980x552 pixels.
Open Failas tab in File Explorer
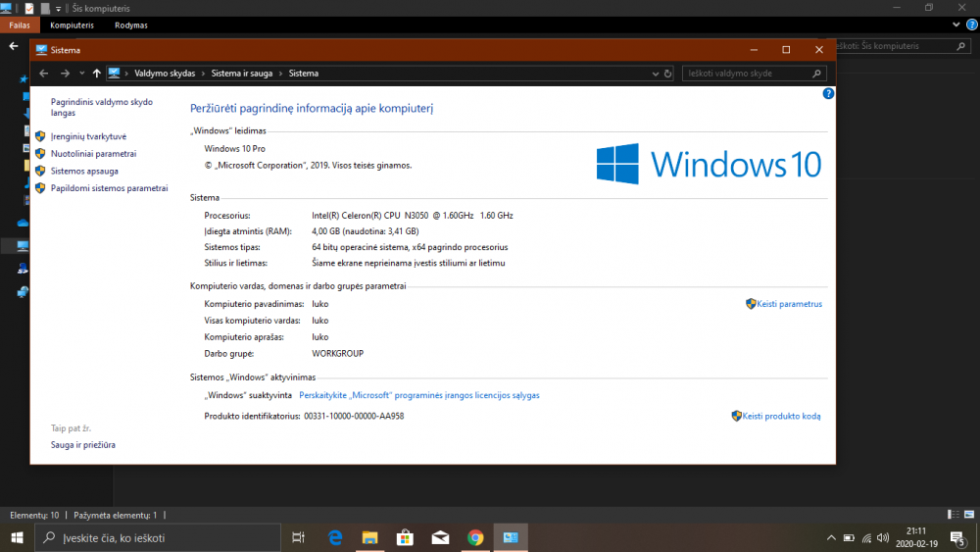[20, 25]
